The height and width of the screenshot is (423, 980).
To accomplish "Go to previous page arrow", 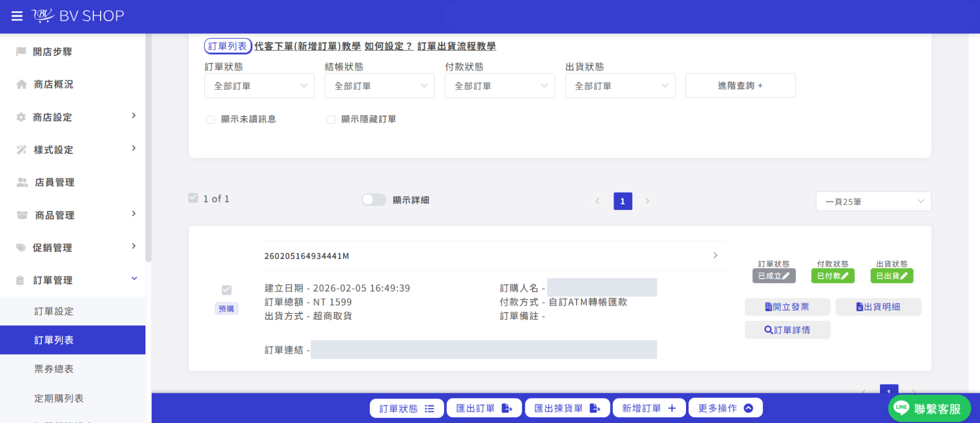I will tap(597, 201).
